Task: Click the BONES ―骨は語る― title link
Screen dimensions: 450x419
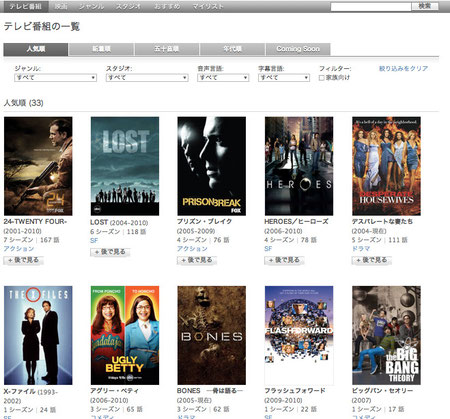Action: tap(210, 391)
